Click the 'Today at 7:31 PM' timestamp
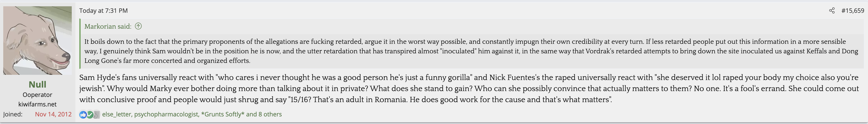 pyautogui.click(x=104, y=10)
